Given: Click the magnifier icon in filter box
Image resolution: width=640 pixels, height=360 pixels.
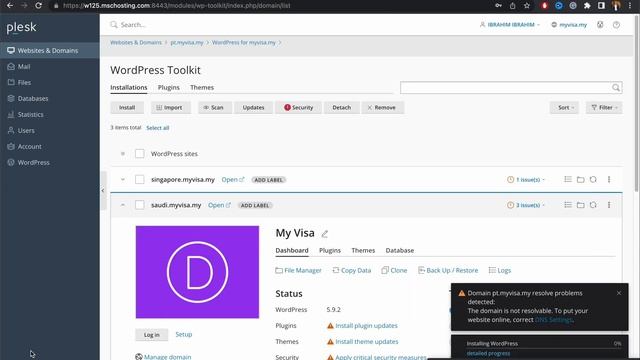Looking at the screenshot, I should click(616, 87).
